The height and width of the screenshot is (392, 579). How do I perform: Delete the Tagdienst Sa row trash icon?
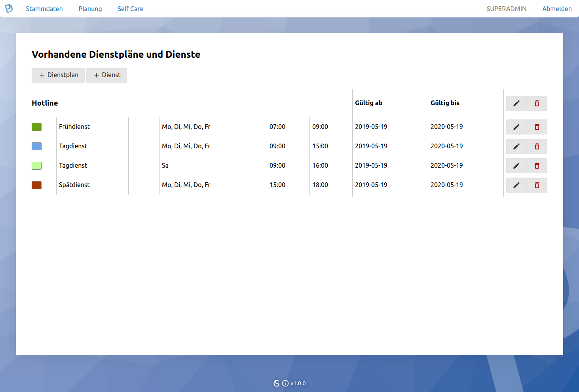click(x=537, y=166)
